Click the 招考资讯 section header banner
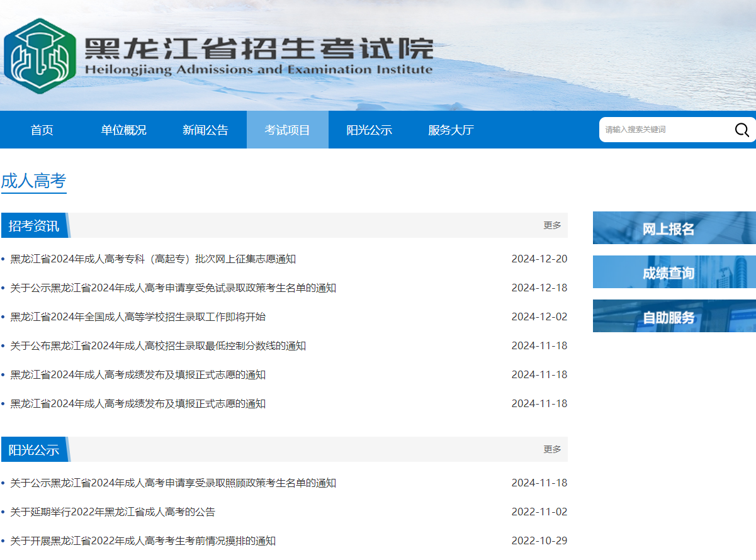The height and width of the screenshot is (560, 756). [35, 226]
